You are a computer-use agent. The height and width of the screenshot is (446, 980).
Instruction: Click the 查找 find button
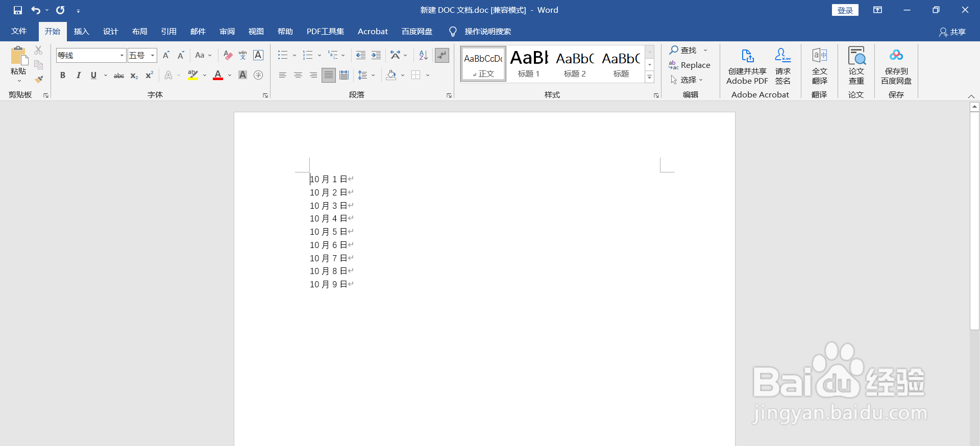tap(683, 51)
